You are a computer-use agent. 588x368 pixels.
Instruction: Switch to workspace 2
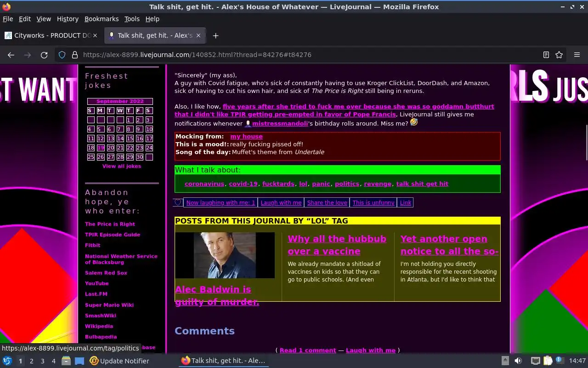click(x=32, y=361)
